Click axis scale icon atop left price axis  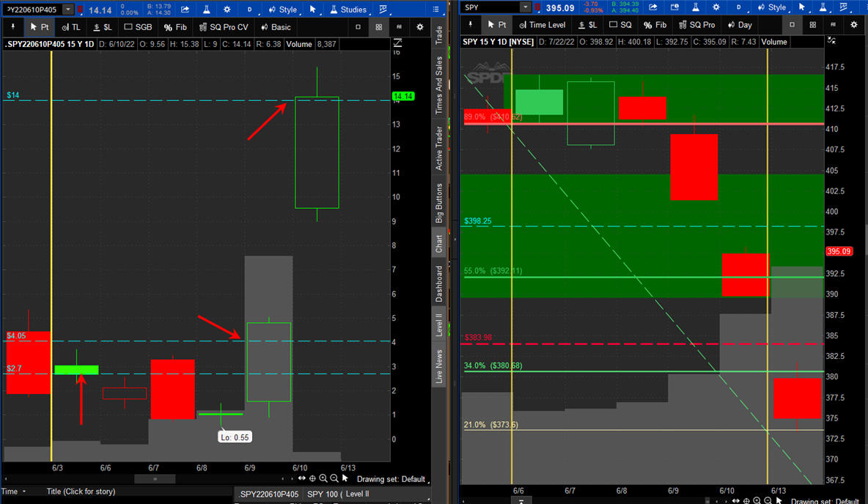(397, 42)
